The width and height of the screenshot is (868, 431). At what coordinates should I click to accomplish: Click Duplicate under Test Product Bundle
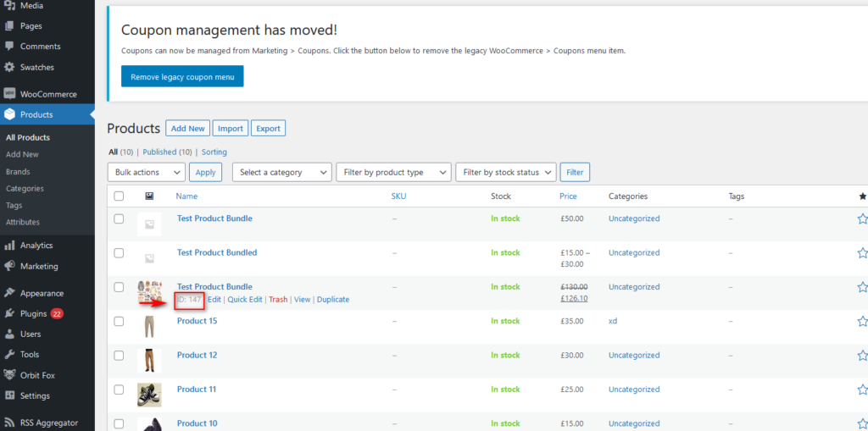click(x=332, y=299)
